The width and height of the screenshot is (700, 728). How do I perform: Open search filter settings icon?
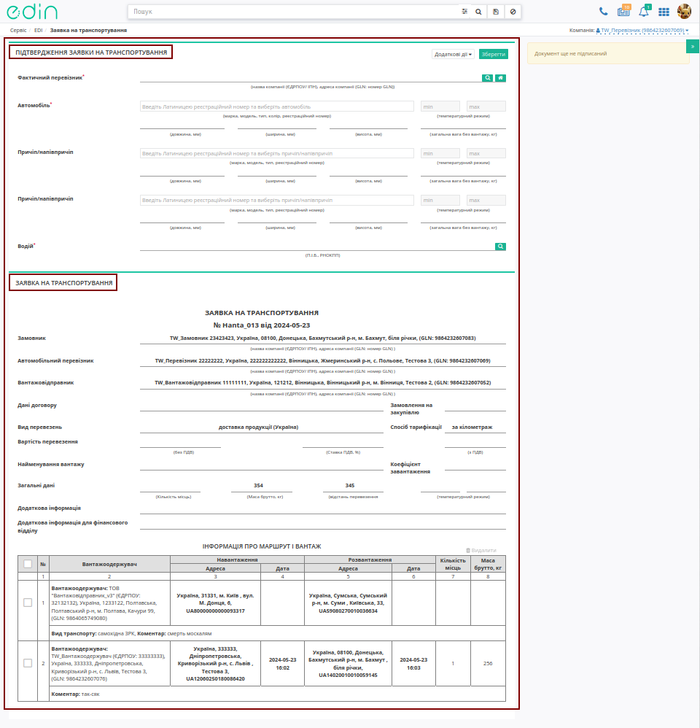464,12
